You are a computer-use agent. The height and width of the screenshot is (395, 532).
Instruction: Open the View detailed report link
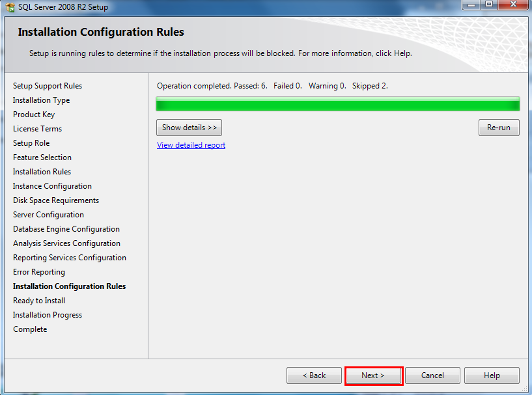tap(191, 145)
